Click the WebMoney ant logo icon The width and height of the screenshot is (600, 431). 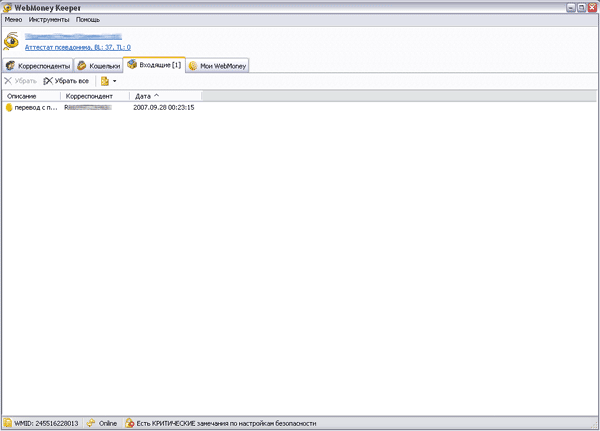11,41
